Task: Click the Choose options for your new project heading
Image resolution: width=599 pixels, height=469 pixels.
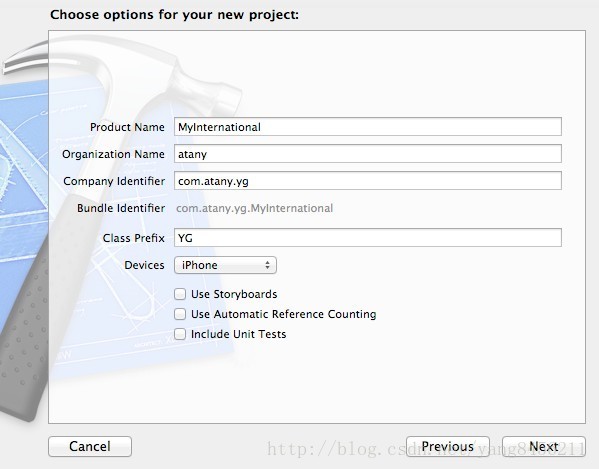Action: (x=175, y=15)
